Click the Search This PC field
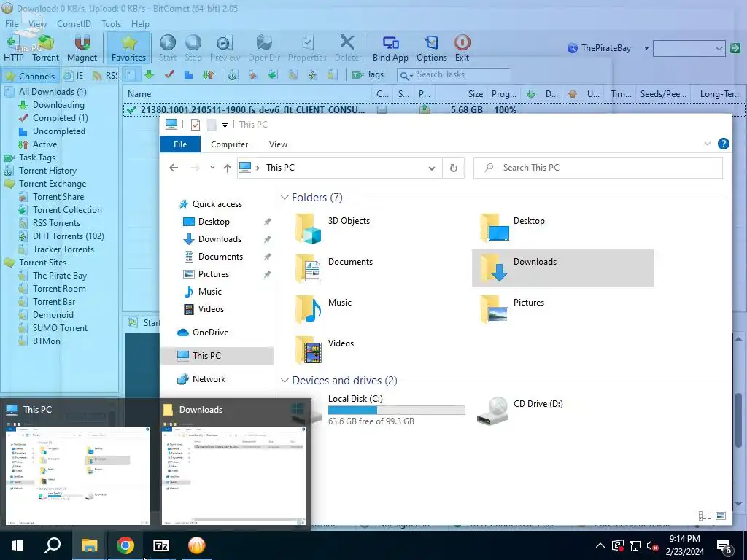The width and height of the screenshot is (747, 560). 598,168
